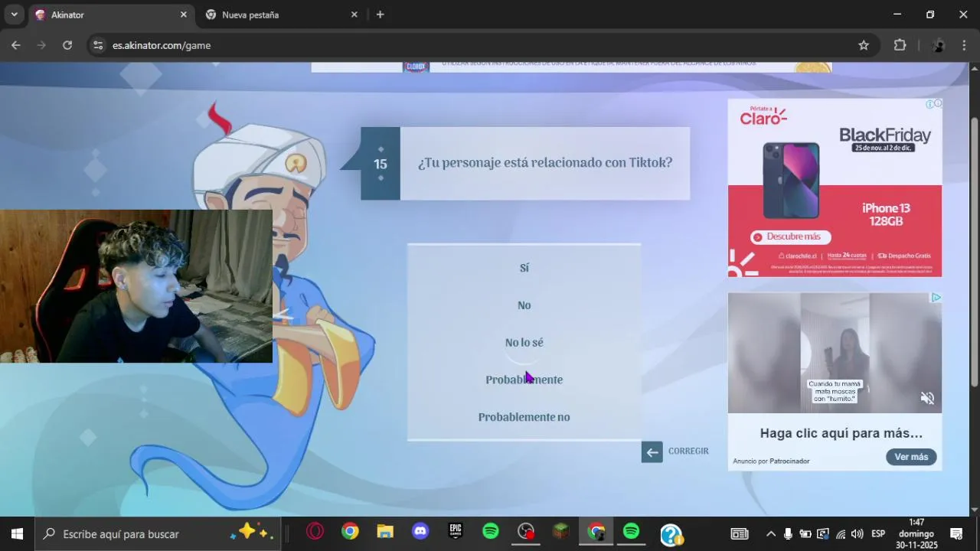
Task: Open the Chrome extensions menu
Action: 900,45
